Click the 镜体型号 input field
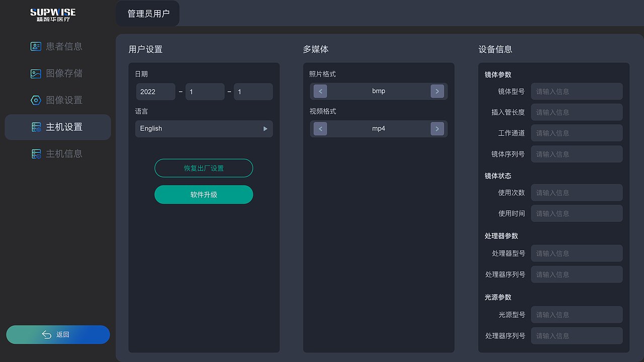 pyautogui.click(x=577, y=91)
